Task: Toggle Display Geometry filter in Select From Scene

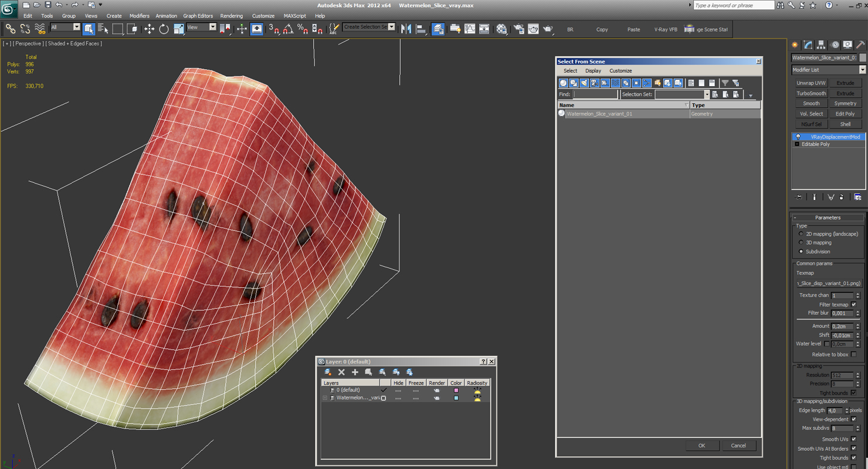Action: pyautogui.click(x=563, y=83)
